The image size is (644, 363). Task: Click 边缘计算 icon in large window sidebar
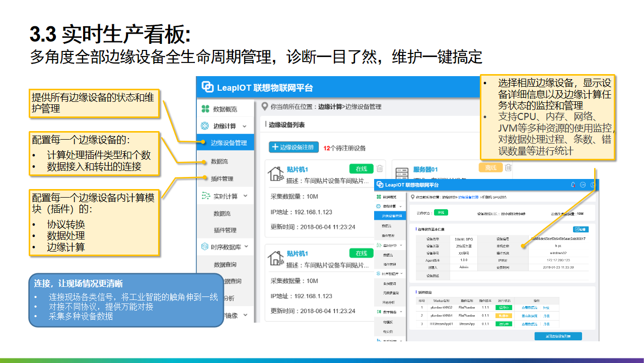(x=205, y=126)
